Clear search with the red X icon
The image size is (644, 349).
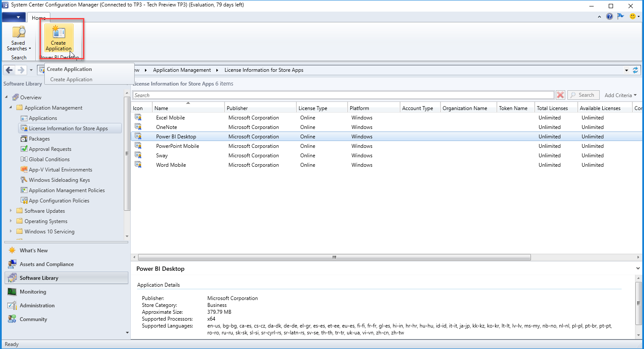tap(560, 95)
